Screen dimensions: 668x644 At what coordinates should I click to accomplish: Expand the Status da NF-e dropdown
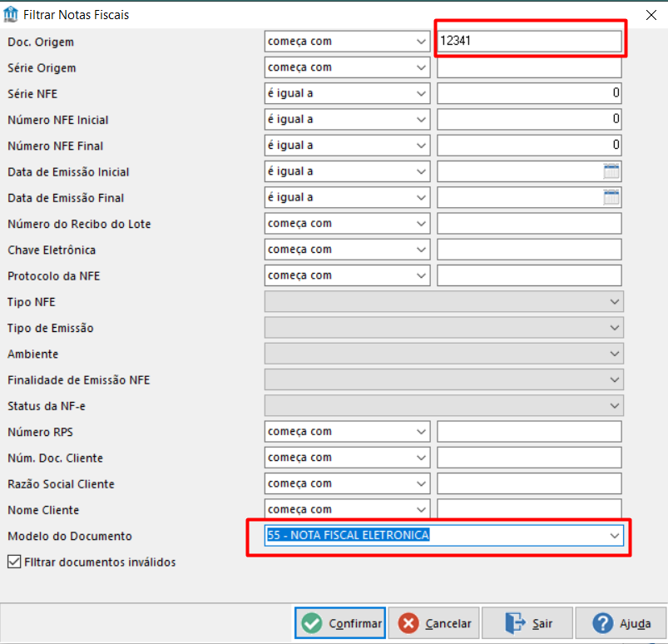click(444, 406)
